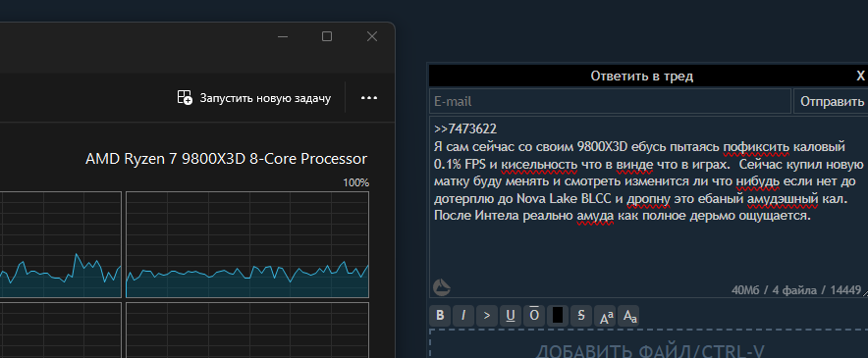Click the round logo icon in the message box corner
The width and height of the screenshot is (868, 358).
441,287
